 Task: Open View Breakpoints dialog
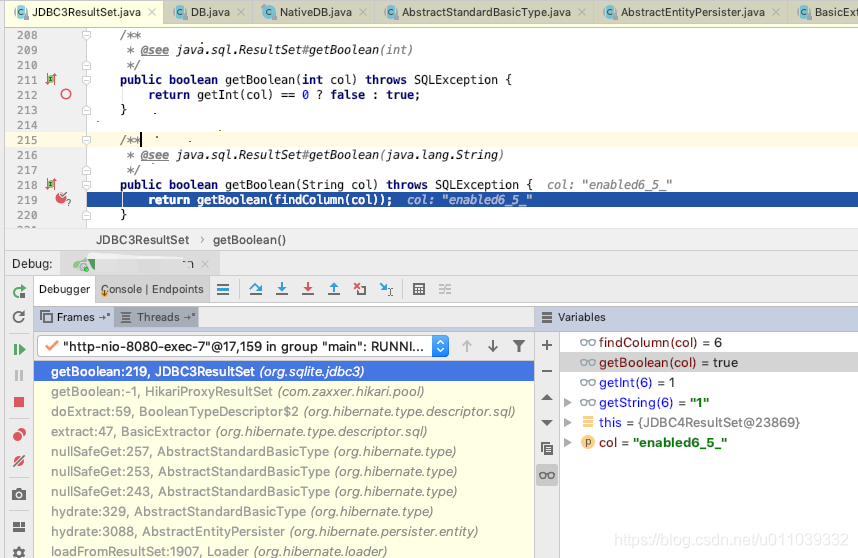(19, 435)
